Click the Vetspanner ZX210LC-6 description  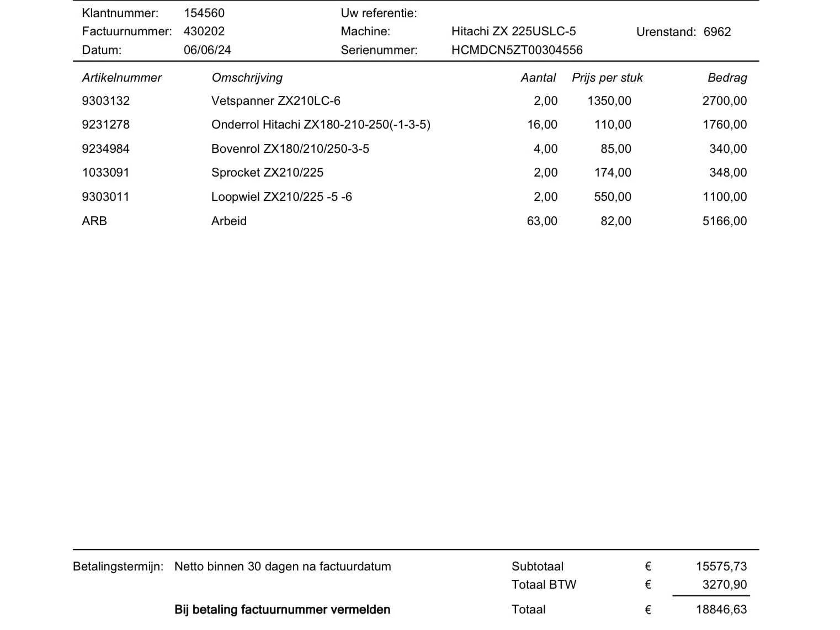[275, 101]
